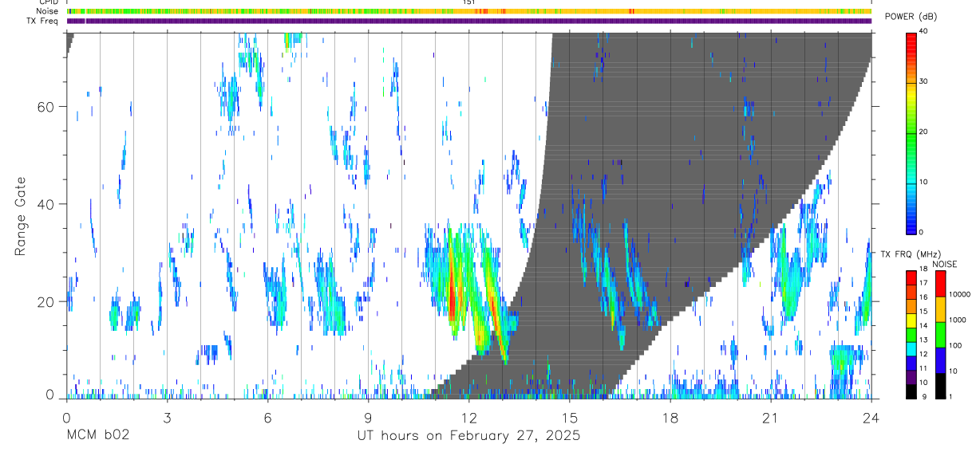Screen dimensions: 980x452
Task: Click the Range Gate axis title
Action: [x=22, y=216]
